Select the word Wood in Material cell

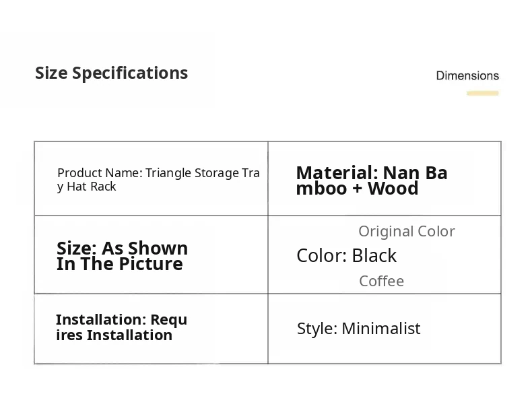click(x=393, y=189)
